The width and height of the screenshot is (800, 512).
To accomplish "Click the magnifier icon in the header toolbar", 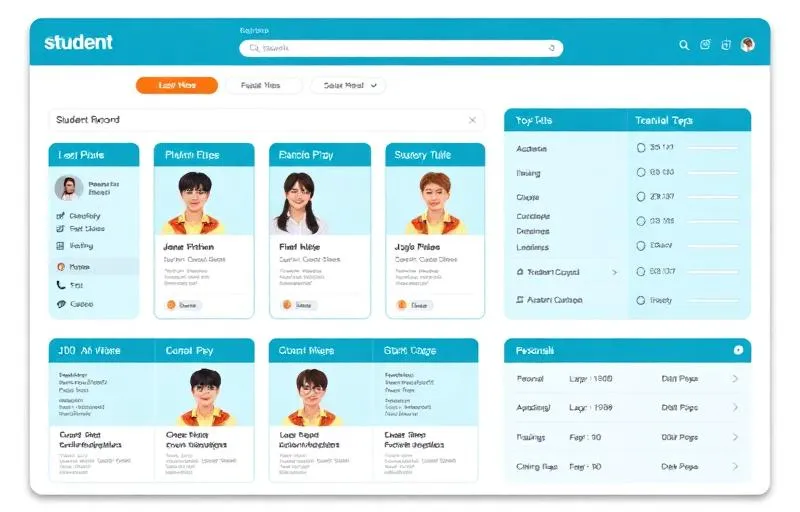I will (684, 45).
